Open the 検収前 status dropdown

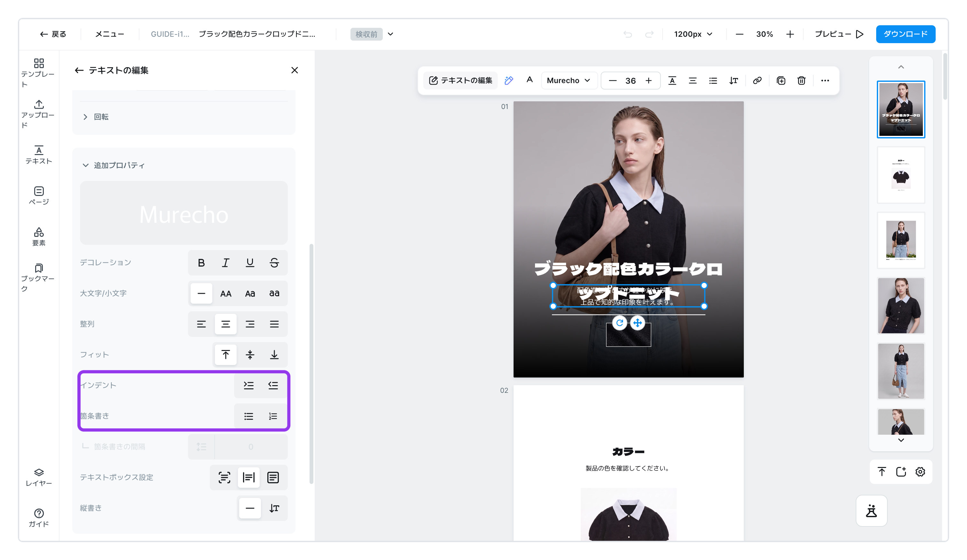point(372,34)
